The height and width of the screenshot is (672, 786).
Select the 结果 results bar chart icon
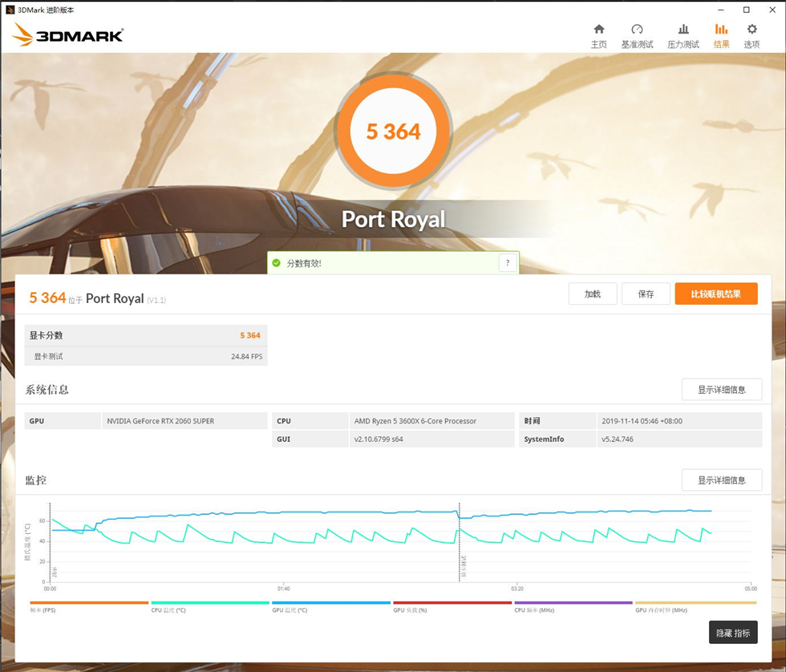click(721, 30)
